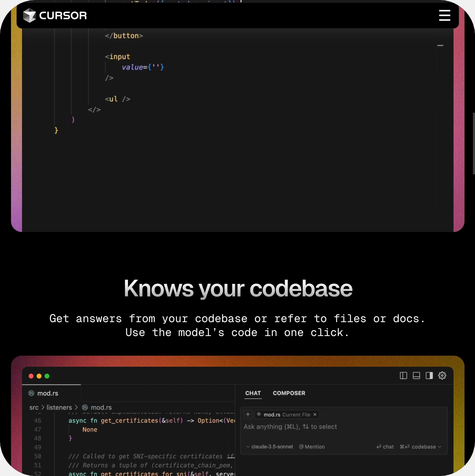The image size is (475, 476).
Task: Click the Called to get SNI-specific comment
Action: 152,456
